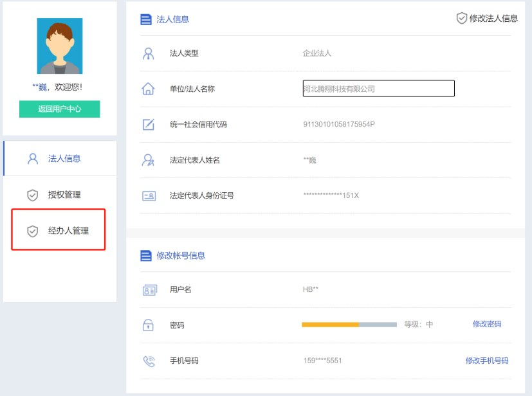Click the 修改密码 link
Screen dimensions: 532x396
coord(486,324)
